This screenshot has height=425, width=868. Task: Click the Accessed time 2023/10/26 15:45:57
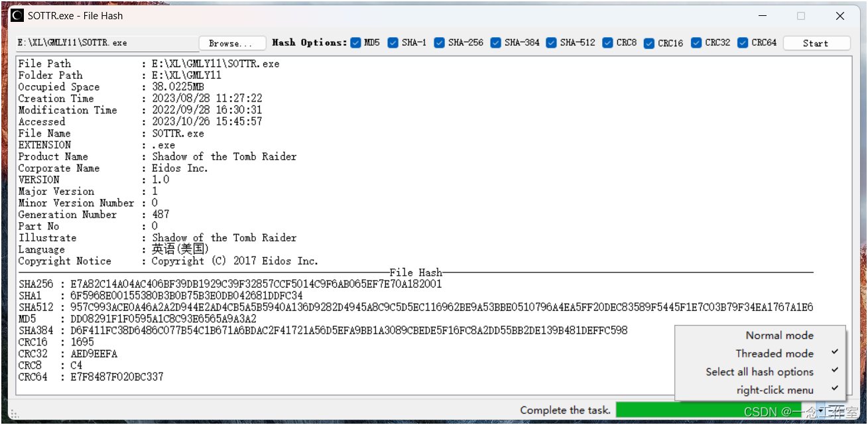click(x=207, y=122)
